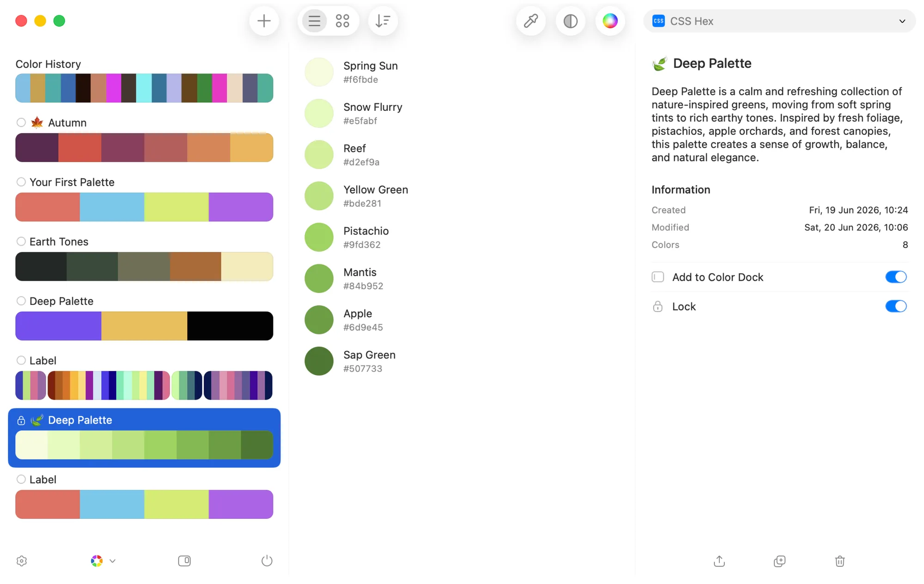924x584 pixels.
Task: Select the Spring Sun color row
Action: [x=462, y=72]
